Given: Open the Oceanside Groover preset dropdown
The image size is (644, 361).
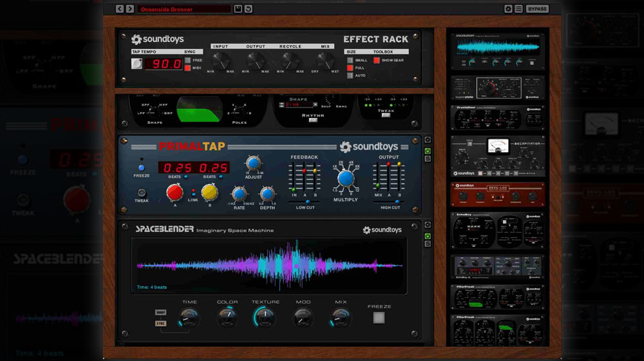Looking at the screenshot, I should (x=184, y=9).
